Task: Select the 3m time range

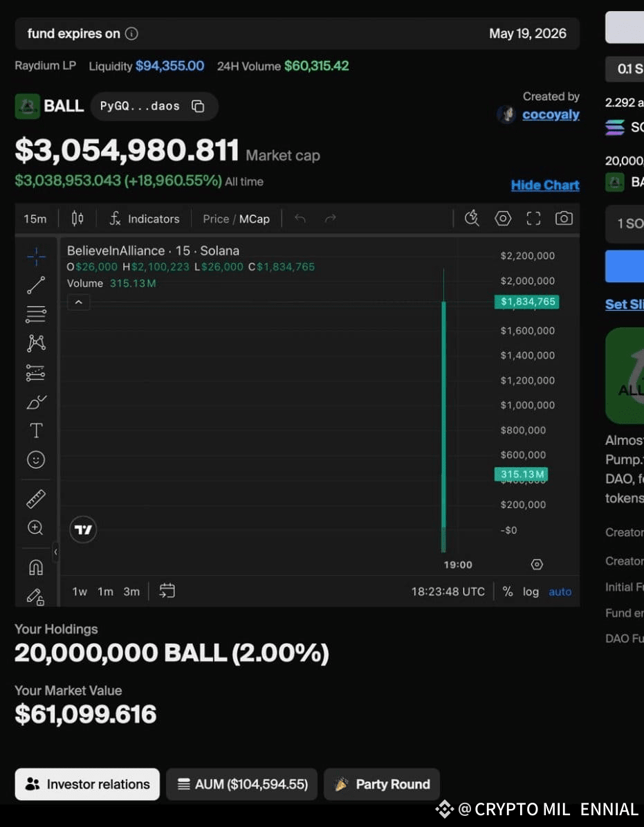Action: [x=131, y=592]
